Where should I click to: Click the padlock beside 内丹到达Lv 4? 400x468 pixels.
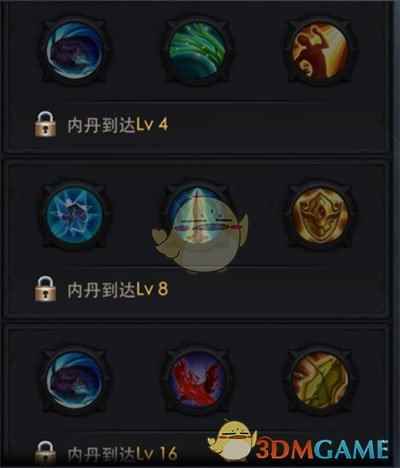pos(45,124)
